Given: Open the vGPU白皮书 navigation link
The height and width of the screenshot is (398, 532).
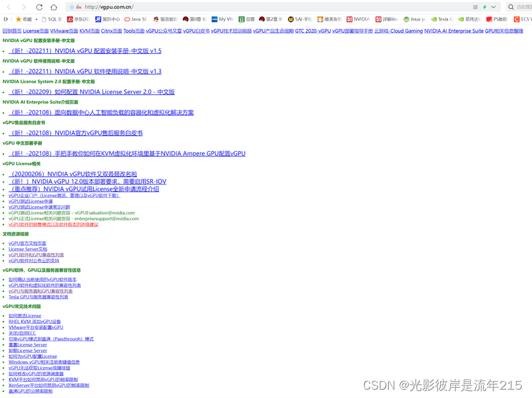Looking at the screenshot, I should (196, 31).
